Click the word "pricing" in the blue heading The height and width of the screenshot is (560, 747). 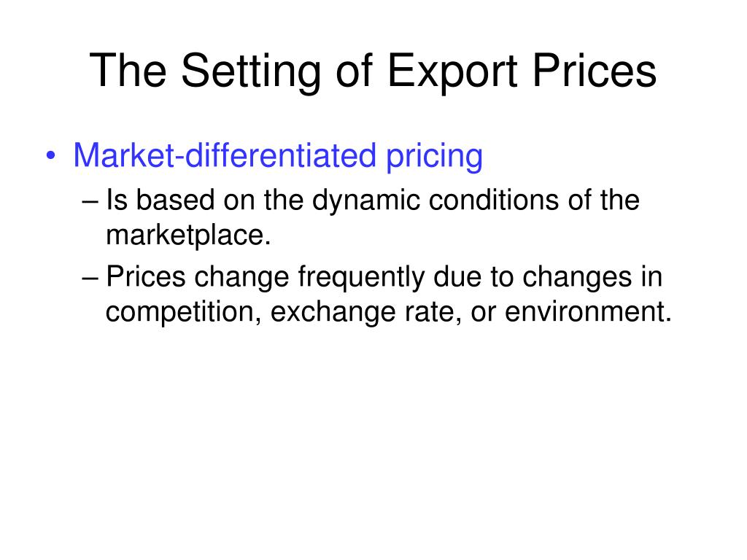(434, 156)
